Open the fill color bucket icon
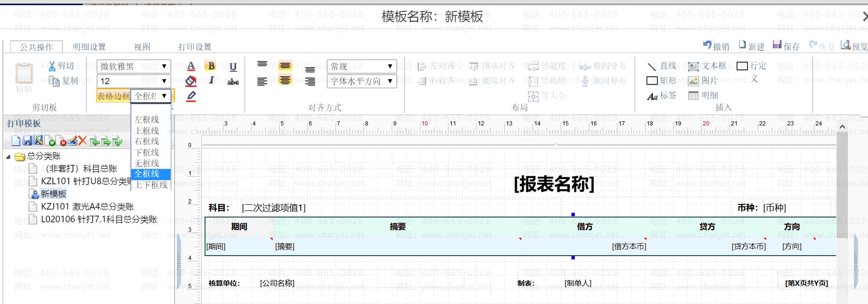Screen dimensions: 868x304 tap(191, 81)
